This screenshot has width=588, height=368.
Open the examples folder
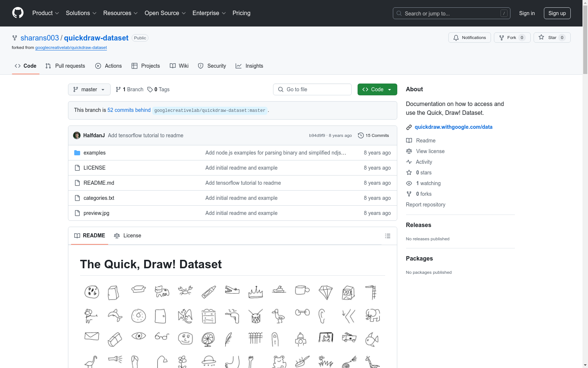coord(94,153)
